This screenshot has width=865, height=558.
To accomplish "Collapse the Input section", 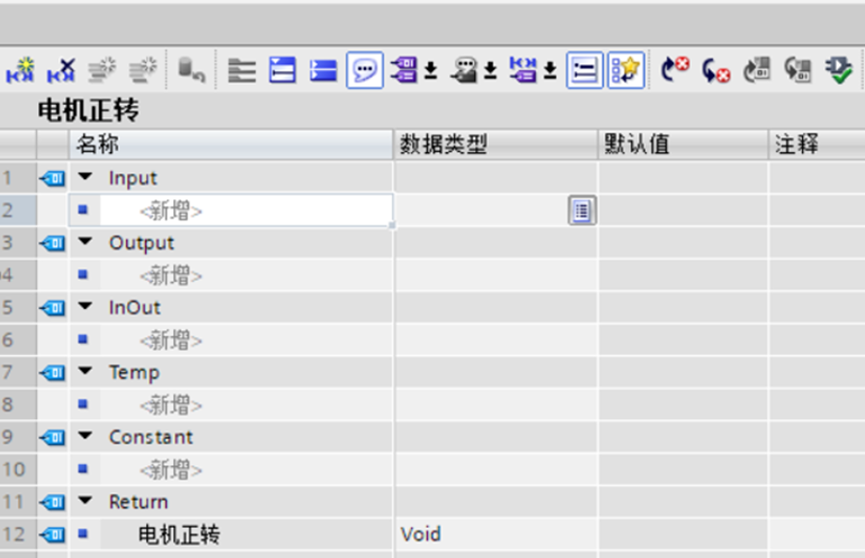I will point(86,177).
